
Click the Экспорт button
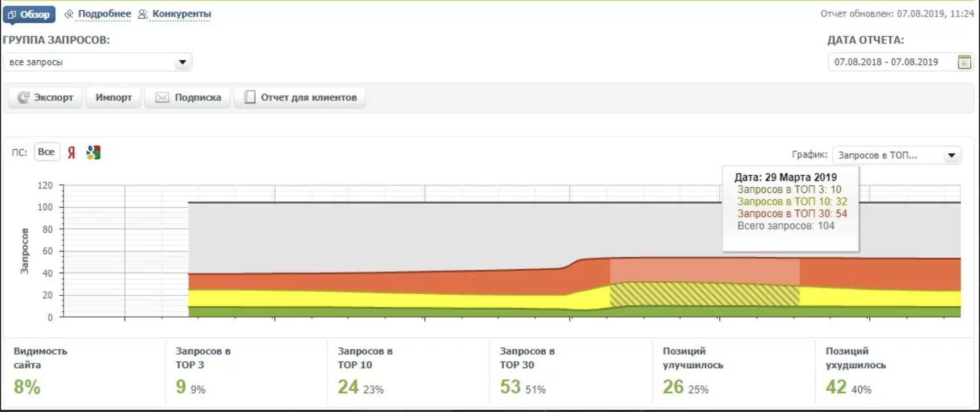click(x=45, y=97)
